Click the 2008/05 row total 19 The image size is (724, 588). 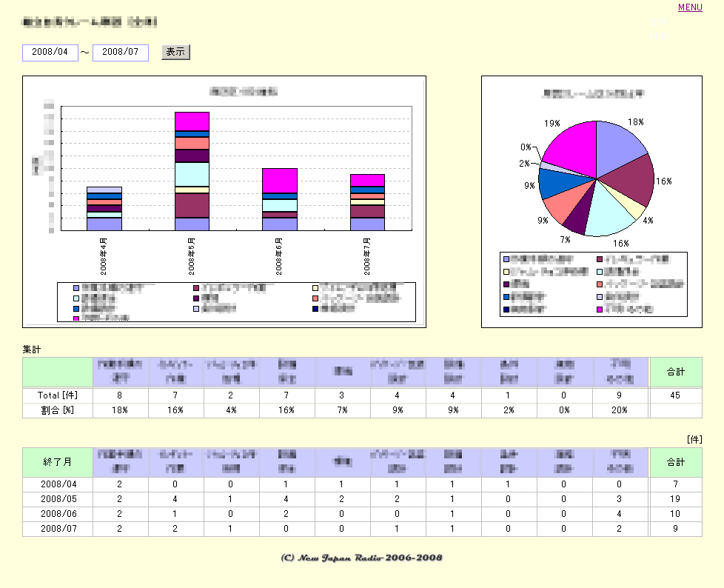click(x=676, y=499)
